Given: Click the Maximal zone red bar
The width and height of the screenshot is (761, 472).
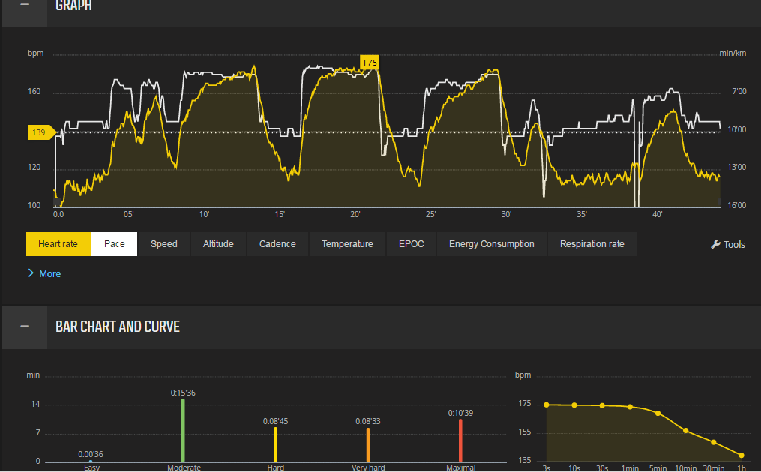Looking at the screenshot, I should 461,440.
